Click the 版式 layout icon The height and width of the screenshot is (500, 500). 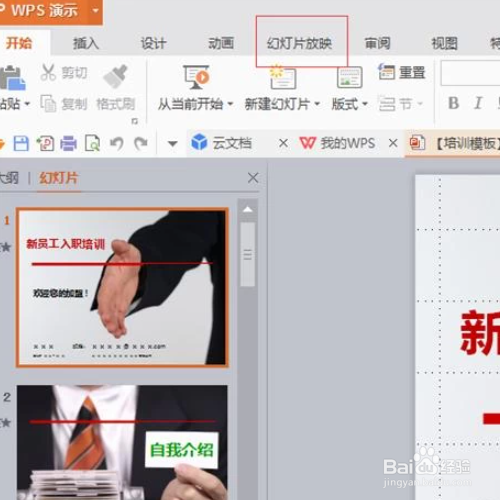tap(349, 77)
